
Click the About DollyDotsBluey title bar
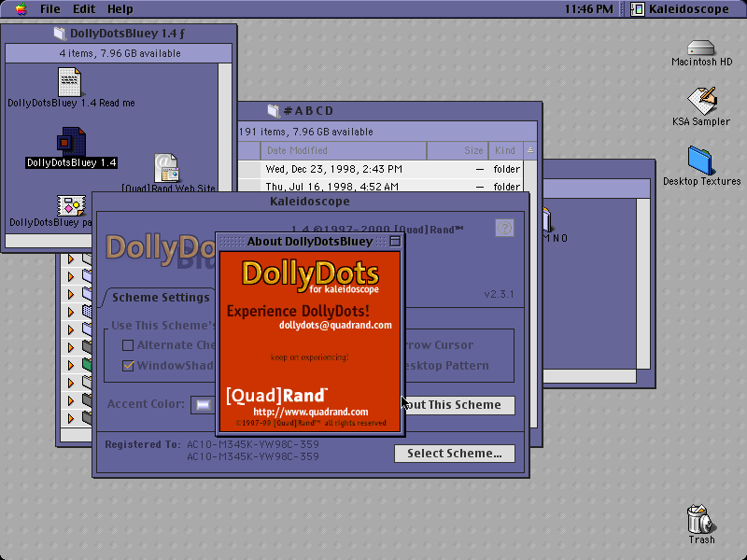pyautogui.click(x=310, y=241)
